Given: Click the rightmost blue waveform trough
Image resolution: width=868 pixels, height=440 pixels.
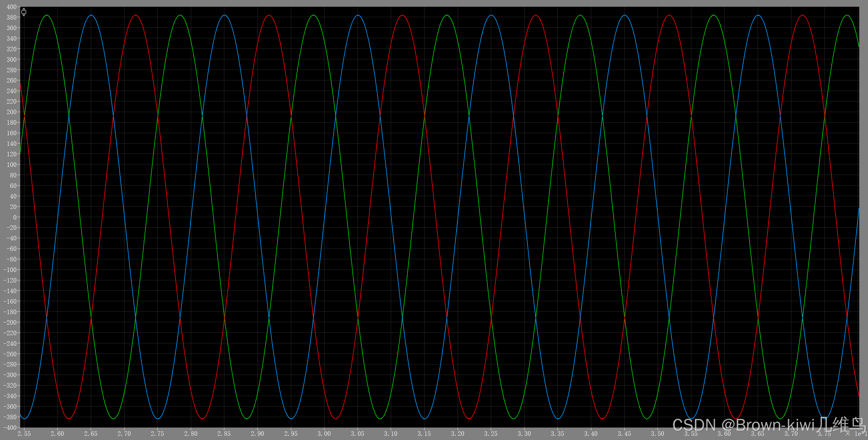Looking at the screenshot, I should tap(825, 419).
